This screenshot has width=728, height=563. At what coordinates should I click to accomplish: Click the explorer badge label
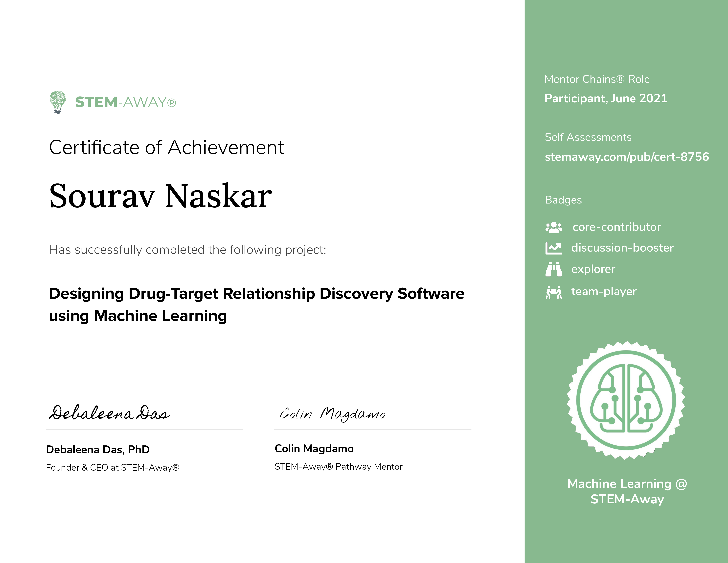tap(593, 269)
